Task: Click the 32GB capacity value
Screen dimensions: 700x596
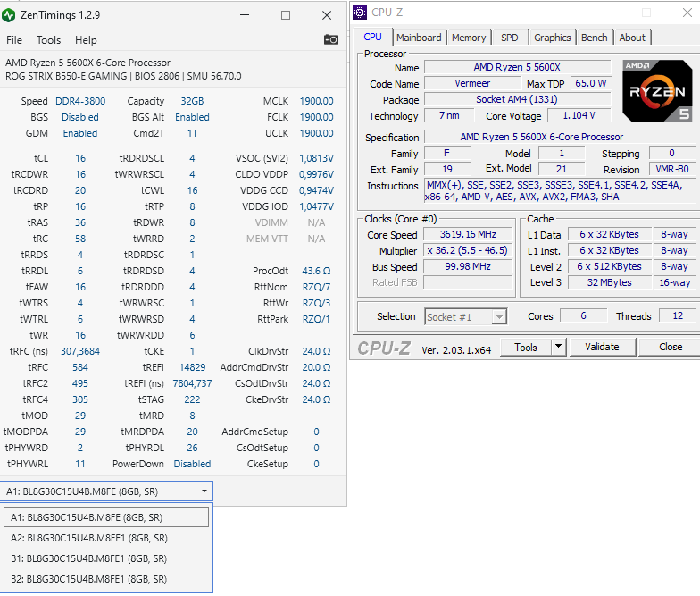Action: 192,101
